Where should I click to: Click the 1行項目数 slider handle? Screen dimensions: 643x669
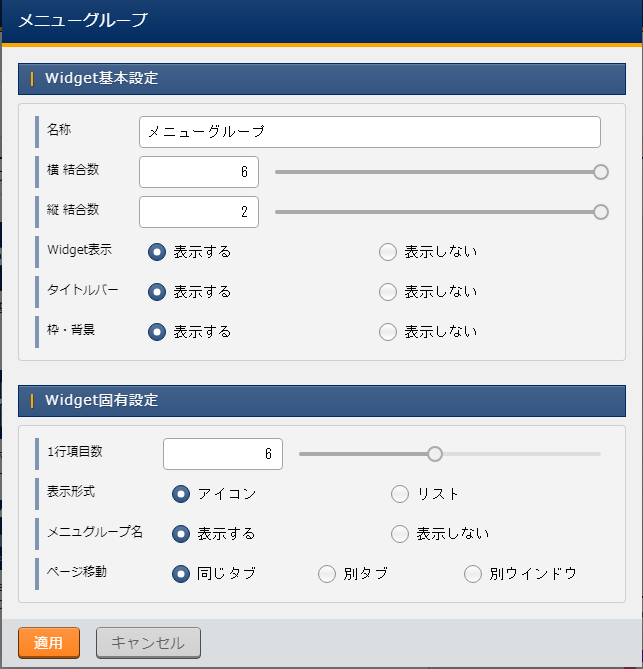[435, 454]
